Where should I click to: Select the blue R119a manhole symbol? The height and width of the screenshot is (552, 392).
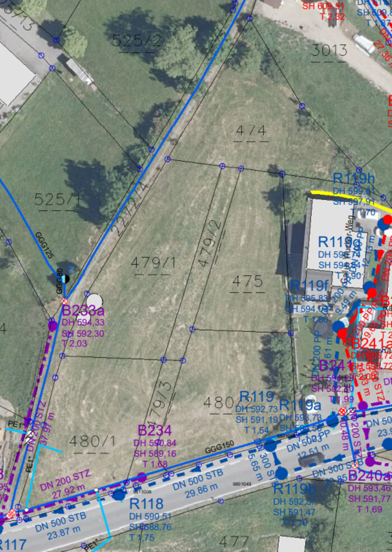pos(333,420)
